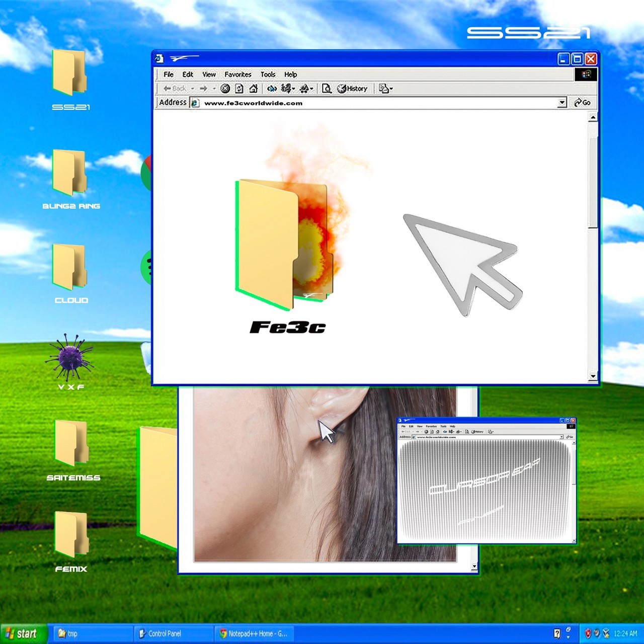The image size is (644, 644).
Task: Click the volume speaker icon in the system tray
Action: coord(597,633)
